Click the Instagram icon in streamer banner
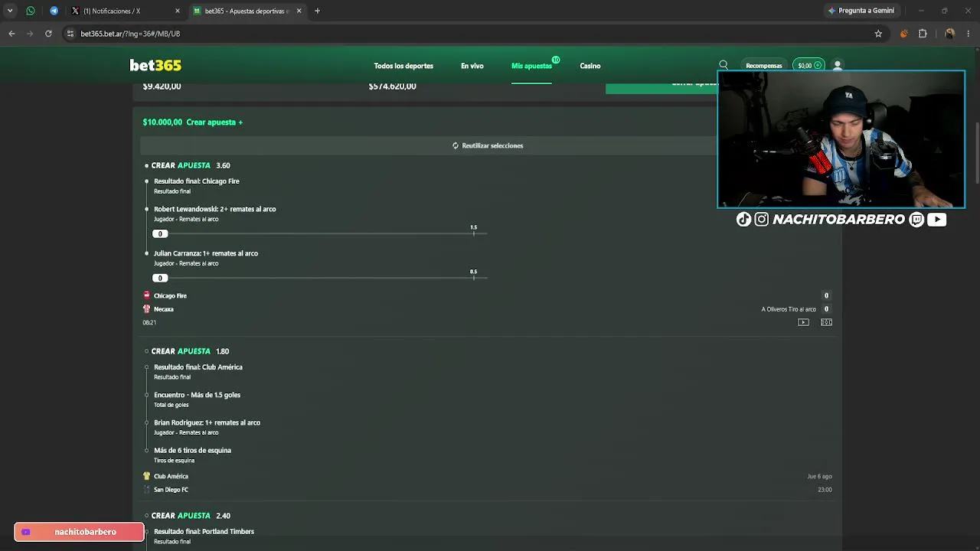 tap(761, 220)
